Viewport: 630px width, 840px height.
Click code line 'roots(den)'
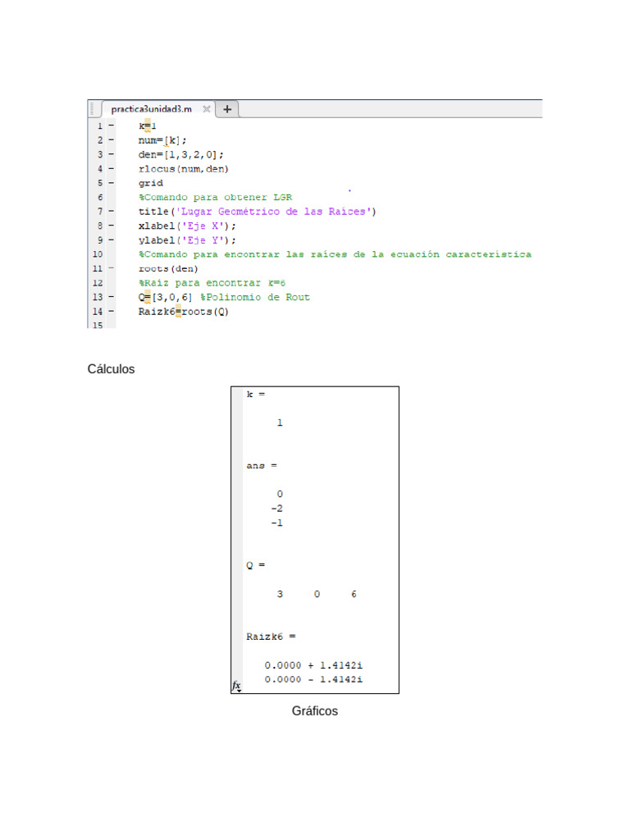[168, 269]
